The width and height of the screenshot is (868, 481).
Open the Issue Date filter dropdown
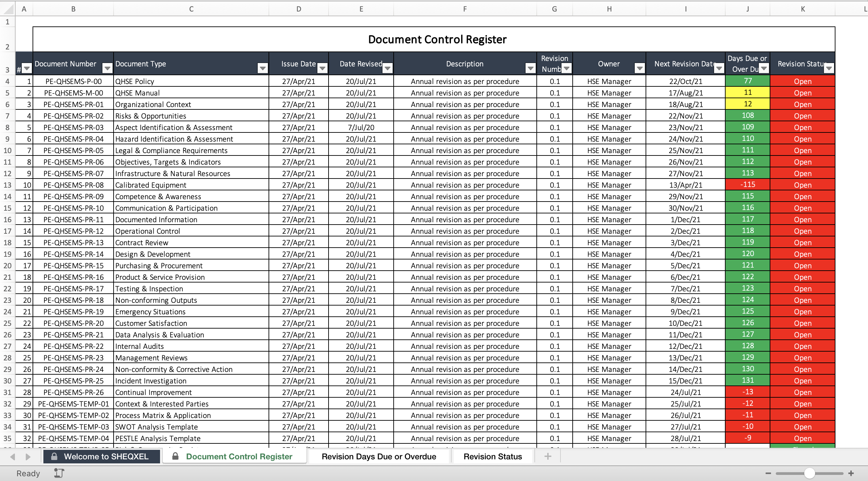[x=322, y=69]
